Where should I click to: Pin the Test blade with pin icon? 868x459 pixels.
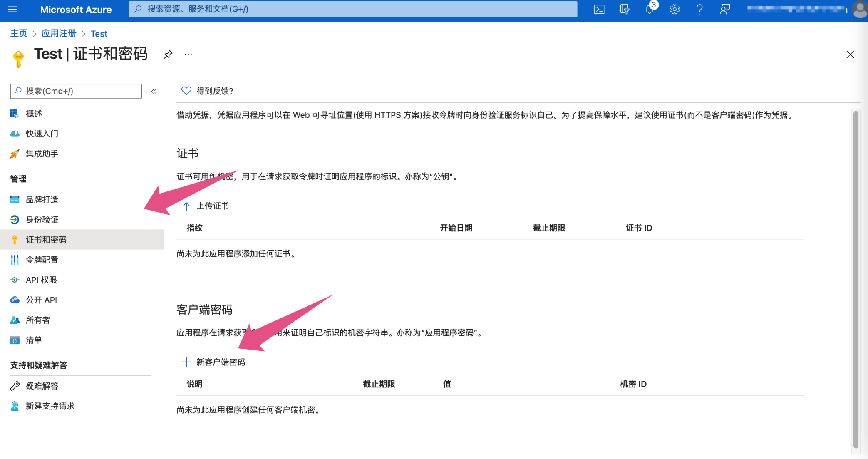click(x=168, y=55)
